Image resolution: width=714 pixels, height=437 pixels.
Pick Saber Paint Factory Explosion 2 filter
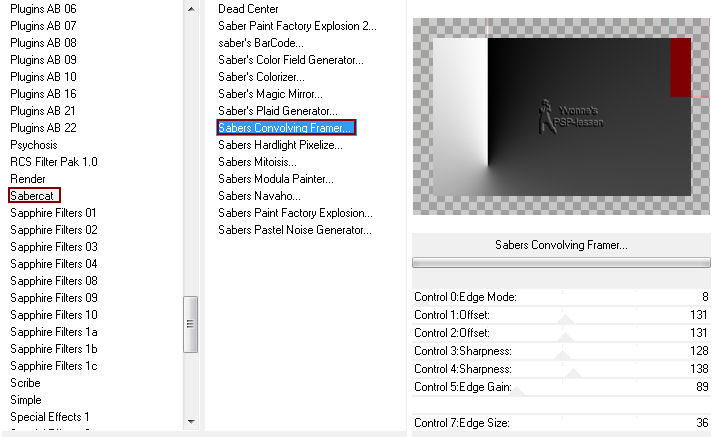pos(297,26)
